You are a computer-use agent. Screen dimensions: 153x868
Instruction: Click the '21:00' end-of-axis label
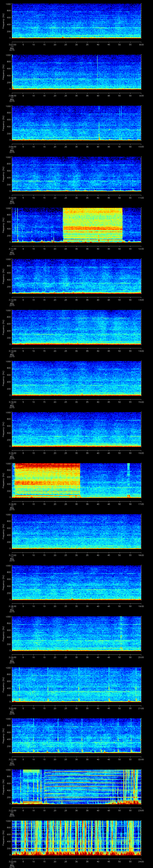click(x=141, y=708)
